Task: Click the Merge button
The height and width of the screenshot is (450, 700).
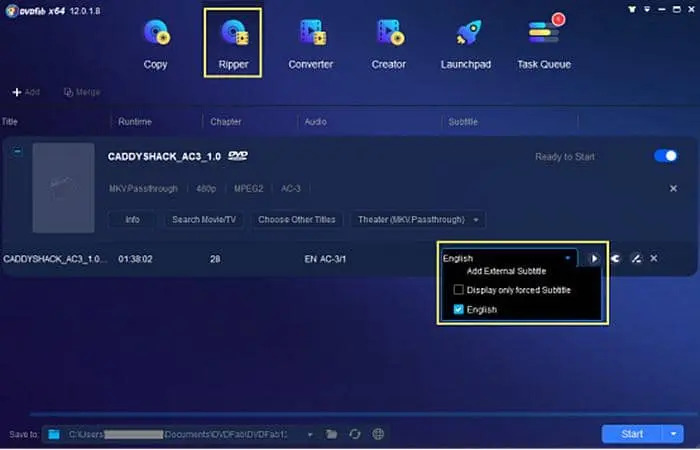Action: tap(82, 92)
